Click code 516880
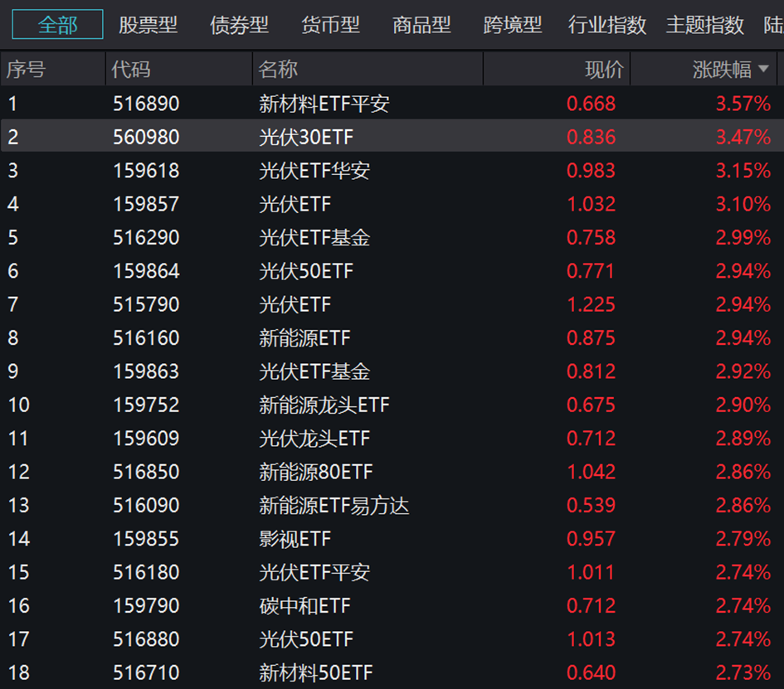Screen dimensions: 784x689 pyautogui.click(x=146, y=639)
